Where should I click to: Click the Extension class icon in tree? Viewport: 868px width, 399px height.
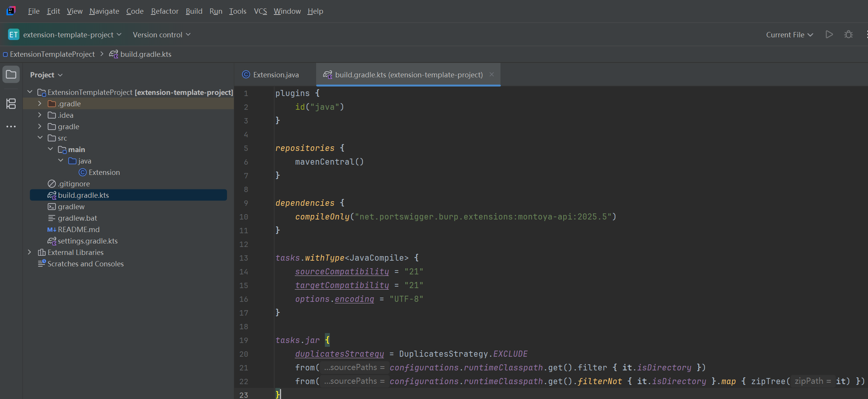(x=83, y=172)
